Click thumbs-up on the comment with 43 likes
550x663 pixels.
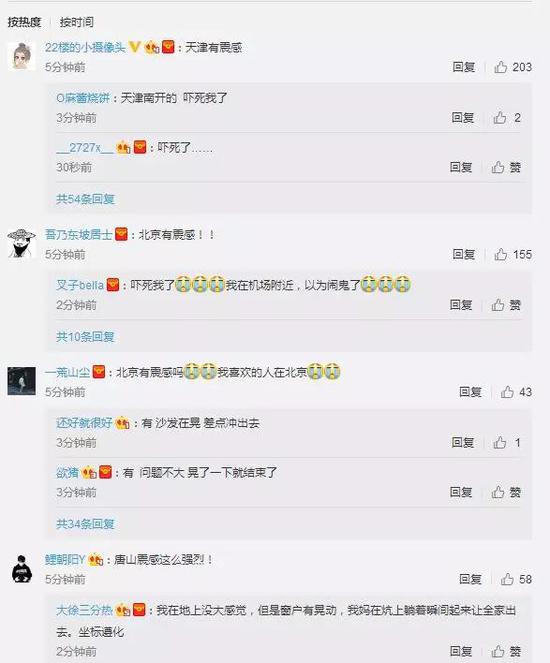pos(507,392)
